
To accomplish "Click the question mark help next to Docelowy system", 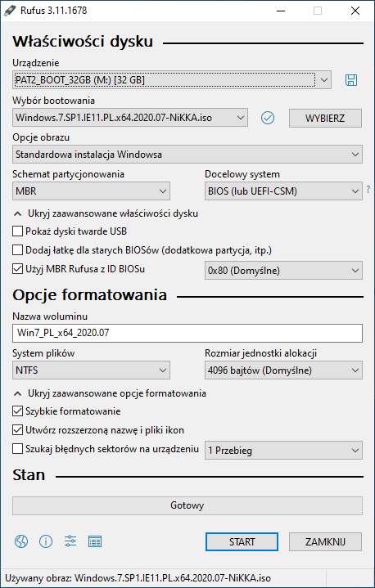I will click(x=368, y=190).
